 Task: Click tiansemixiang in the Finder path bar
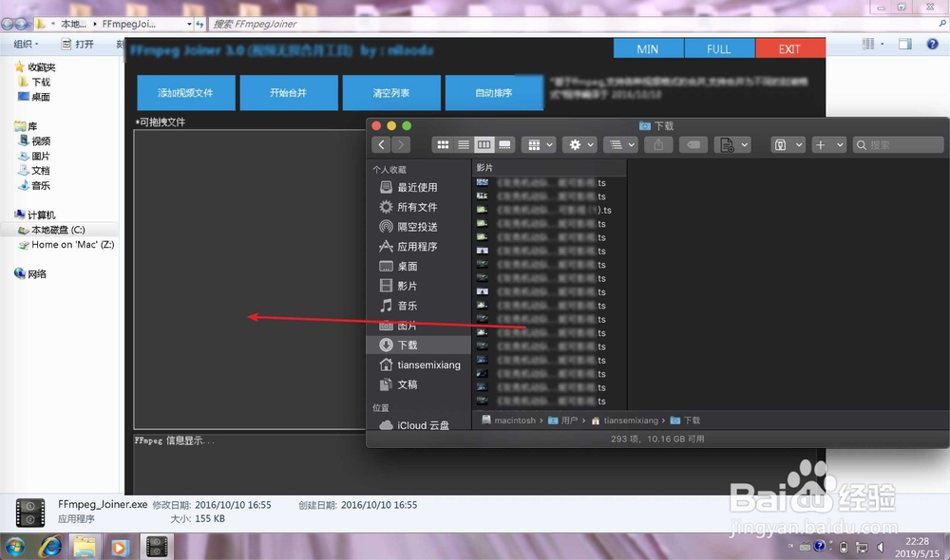pyautogui.click(x=625, y=420)
